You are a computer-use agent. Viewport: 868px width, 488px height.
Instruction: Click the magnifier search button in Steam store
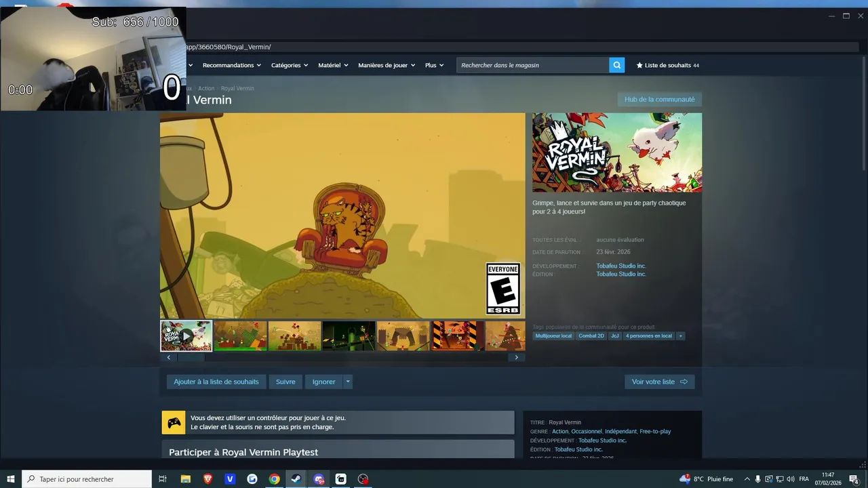pos(616,65)
